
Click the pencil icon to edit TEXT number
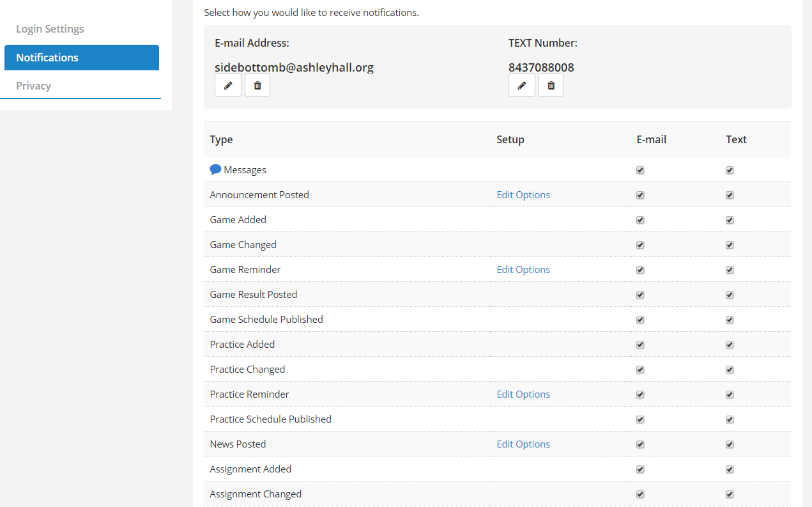[522, 85]
